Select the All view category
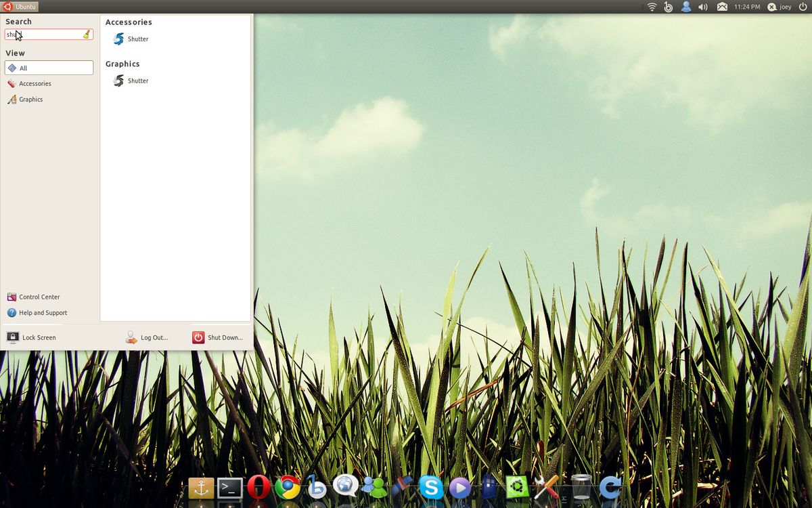Image resolution: width=812 pixels, height=508 pixels. pyautogui.click(x=49, y=68)
